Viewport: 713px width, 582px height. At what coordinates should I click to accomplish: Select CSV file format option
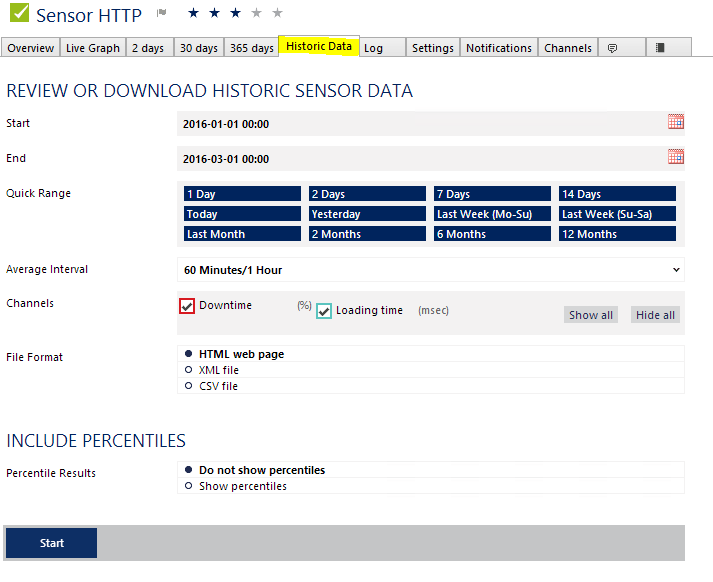188,386
